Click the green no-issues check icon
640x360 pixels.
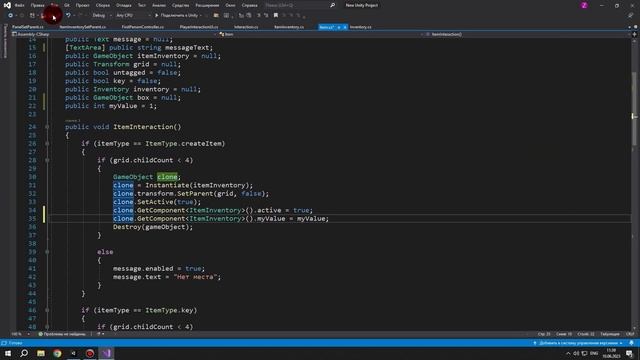[x=40, y=334]
